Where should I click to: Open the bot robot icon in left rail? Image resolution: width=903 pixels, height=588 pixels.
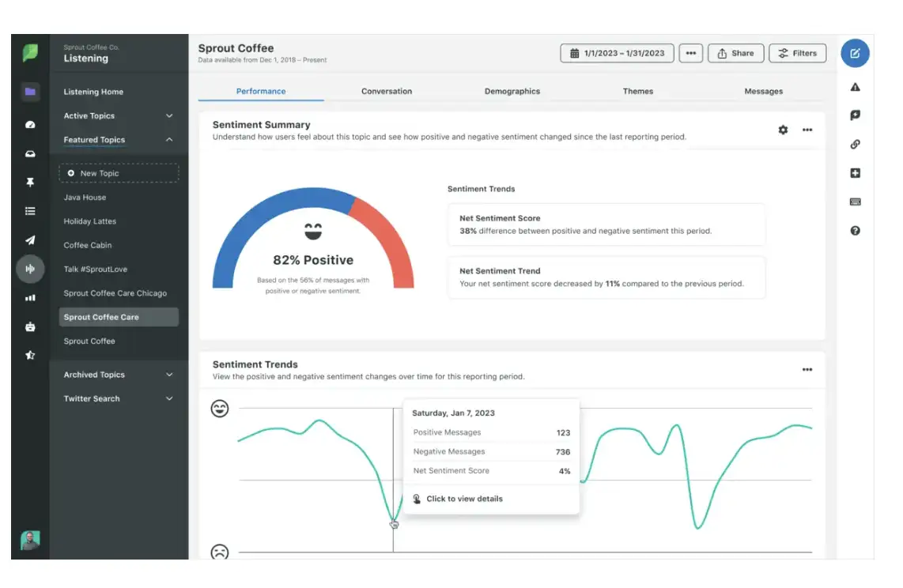30,326
